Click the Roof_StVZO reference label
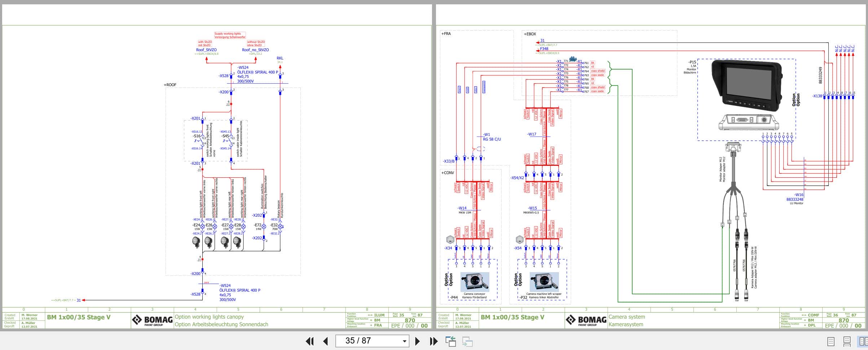The height and width of the screenshot is (350, 868). [x=206, y=50]
